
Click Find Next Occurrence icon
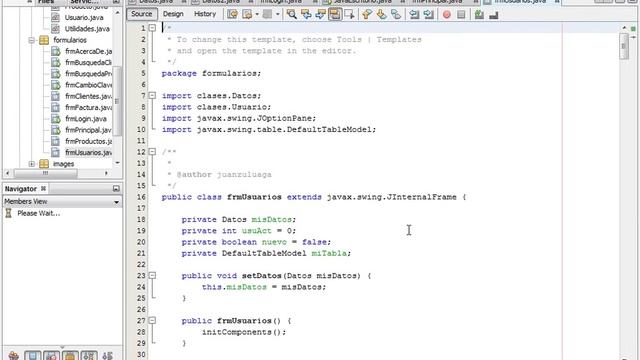click(320, 14)
